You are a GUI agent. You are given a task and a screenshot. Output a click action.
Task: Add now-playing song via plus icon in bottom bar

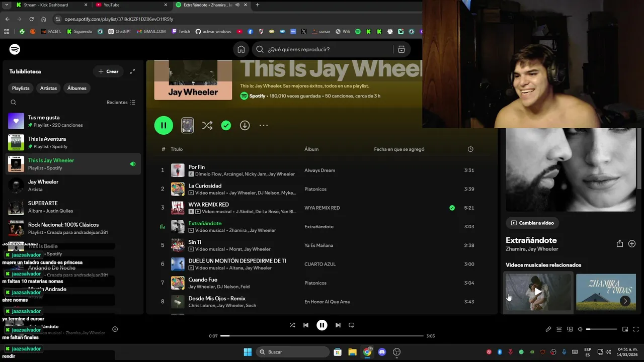(115, 329)
